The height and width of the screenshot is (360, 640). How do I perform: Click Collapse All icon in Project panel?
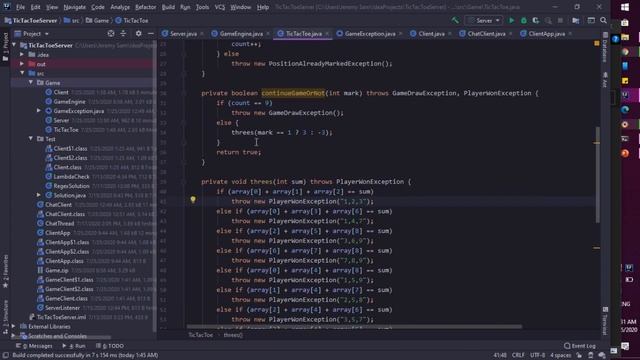tap(123, 33)
